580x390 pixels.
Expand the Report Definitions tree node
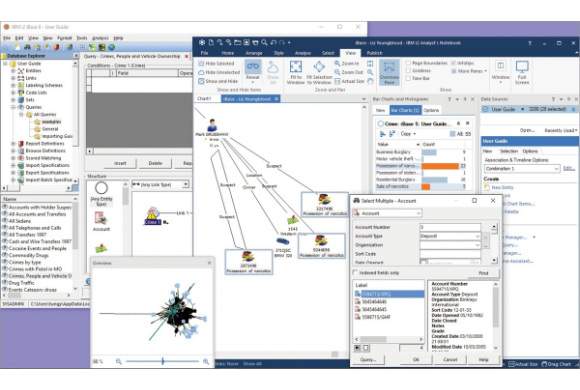click(x=13, y=144)
